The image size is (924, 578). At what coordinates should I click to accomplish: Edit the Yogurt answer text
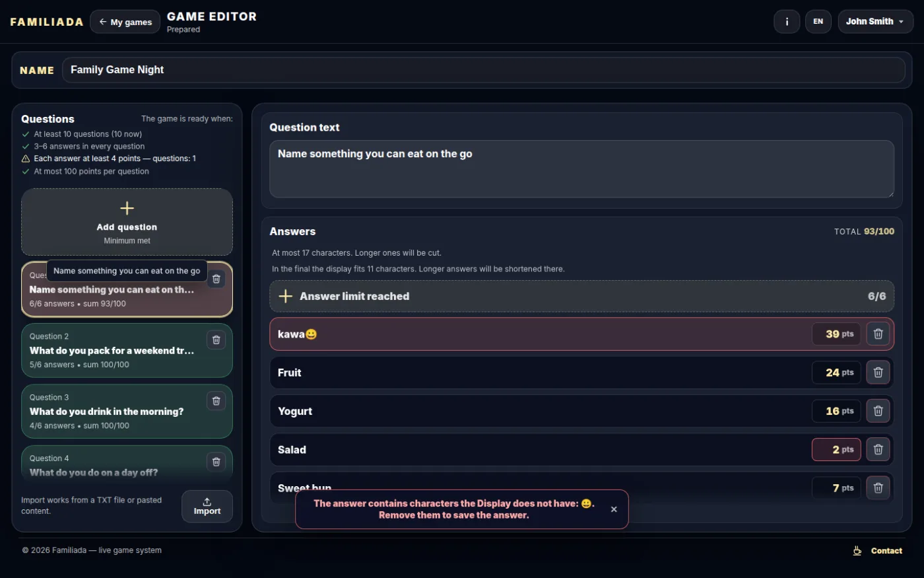coord(541,411)
